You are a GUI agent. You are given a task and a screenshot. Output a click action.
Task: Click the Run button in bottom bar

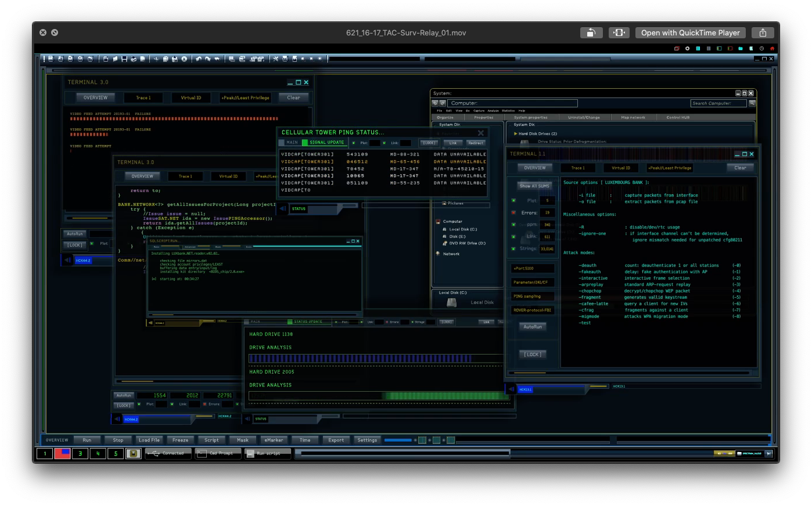[87, 440]
